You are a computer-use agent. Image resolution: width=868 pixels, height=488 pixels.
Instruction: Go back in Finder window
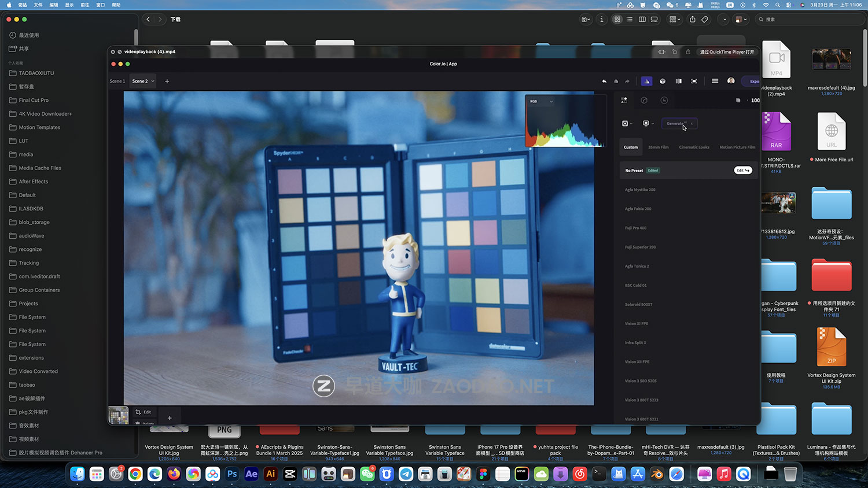[x=148, y=19]
